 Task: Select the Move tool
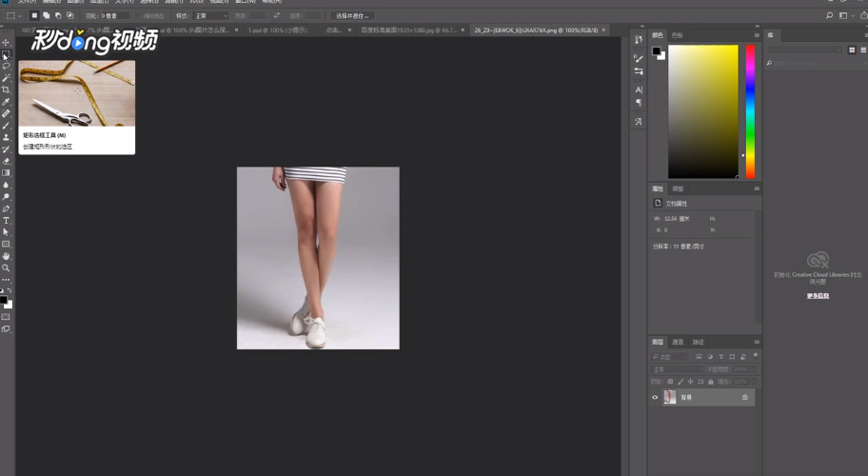click(6, 42)
